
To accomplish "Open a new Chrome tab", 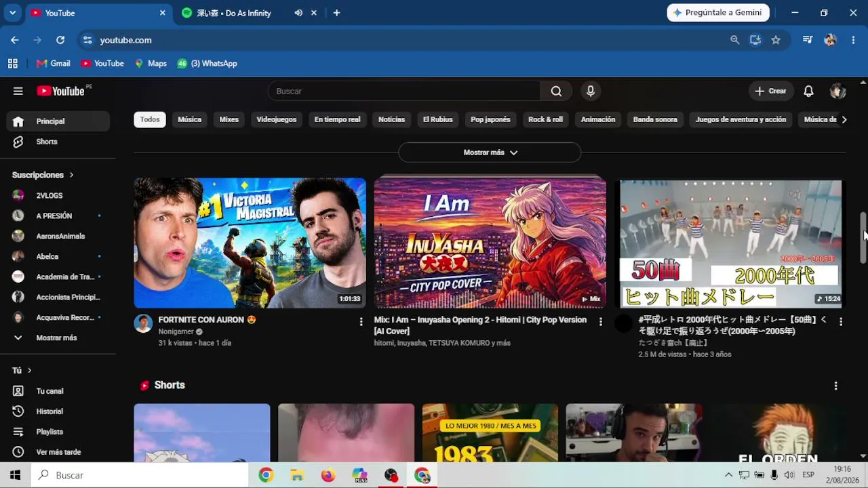I will 336,13.
